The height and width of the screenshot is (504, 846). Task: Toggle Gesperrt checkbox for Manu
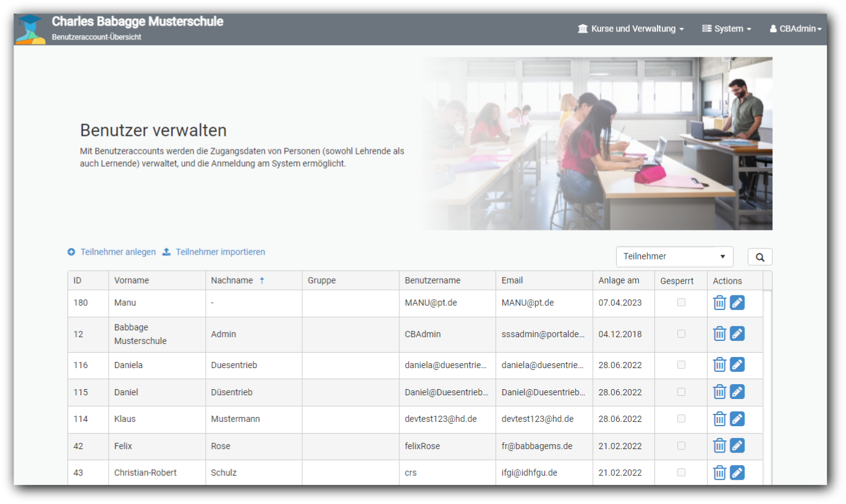(681, 303)
